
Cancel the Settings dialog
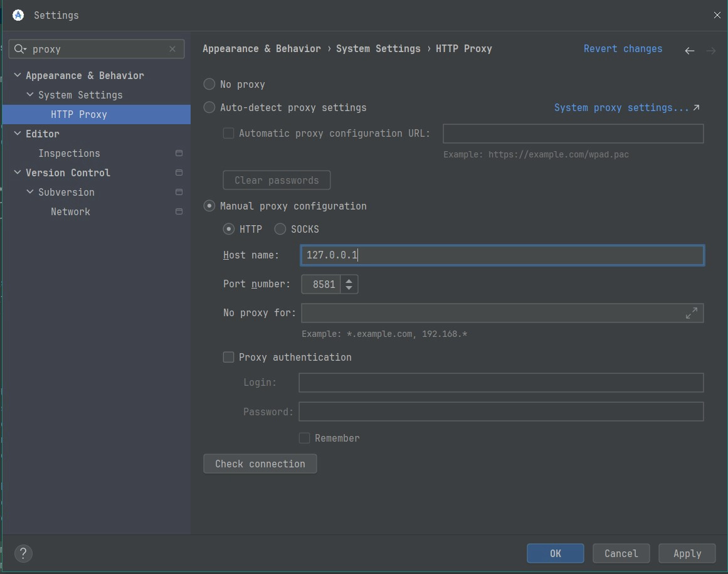click(x=621, y=553)
